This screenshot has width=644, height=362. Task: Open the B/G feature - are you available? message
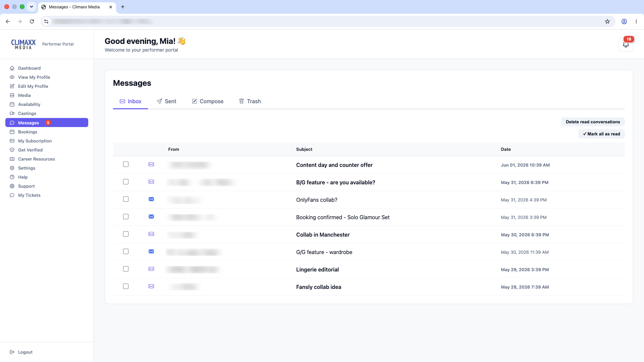335,182
